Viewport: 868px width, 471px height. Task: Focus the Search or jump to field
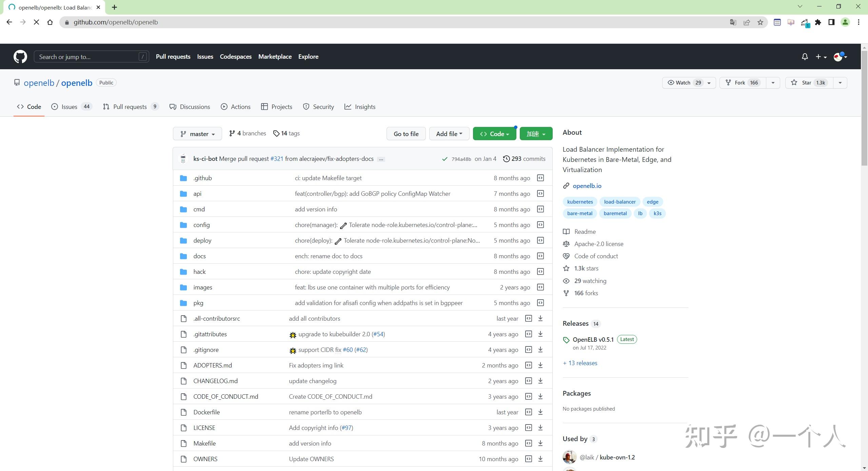pyautogui.click(x=91, y=57)
